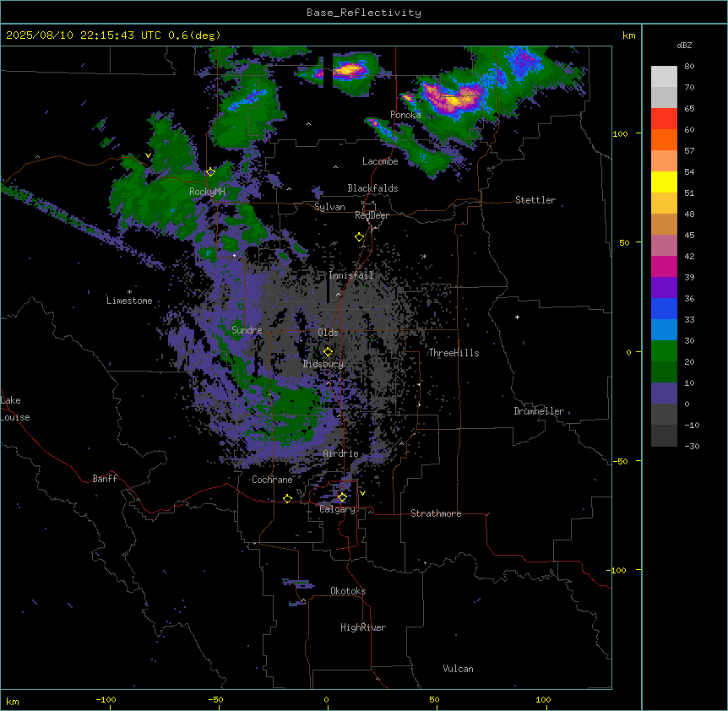The height and width of the screenshot is (711, 728).
Task: Click the -100 tick on the bottom km axis
Action: 106,699
